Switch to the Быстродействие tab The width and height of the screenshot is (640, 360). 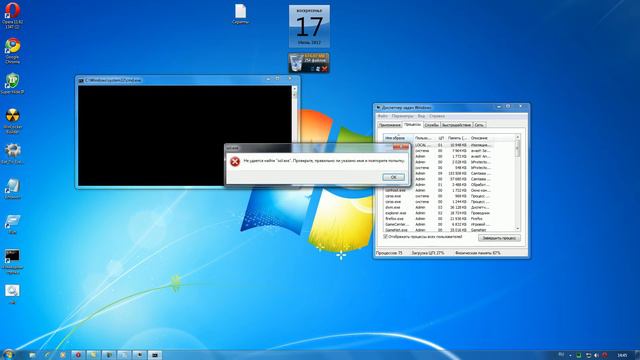[x=456, y=125]
